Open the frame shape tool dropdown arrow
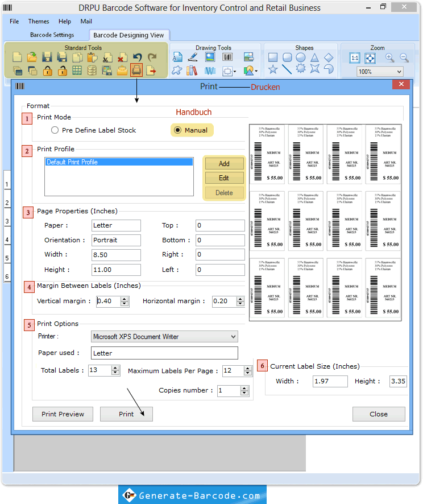423x504 pixels. [235, 71]
